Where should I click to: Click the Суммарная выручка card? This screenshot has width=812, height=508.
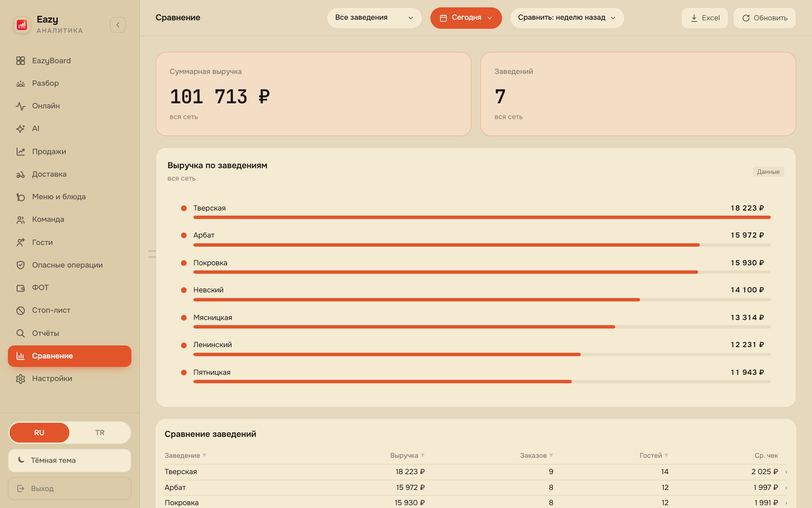click(x=314, y=94)
